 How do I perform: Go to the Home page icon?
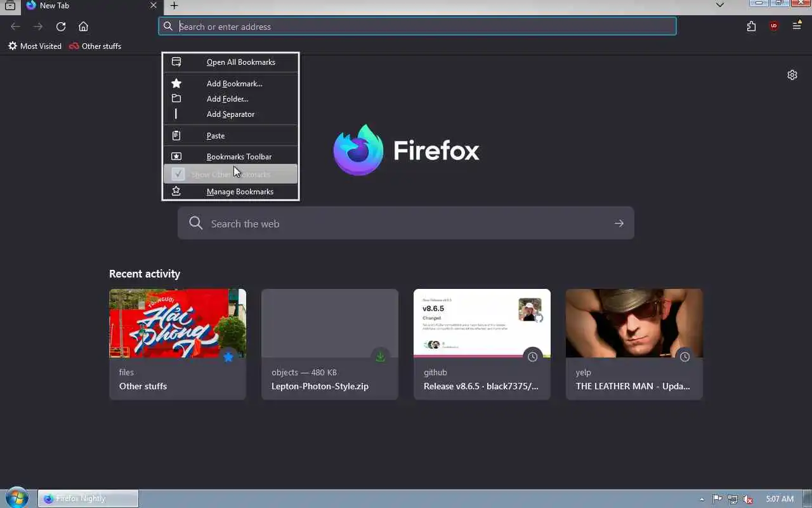tap(83, 27)
